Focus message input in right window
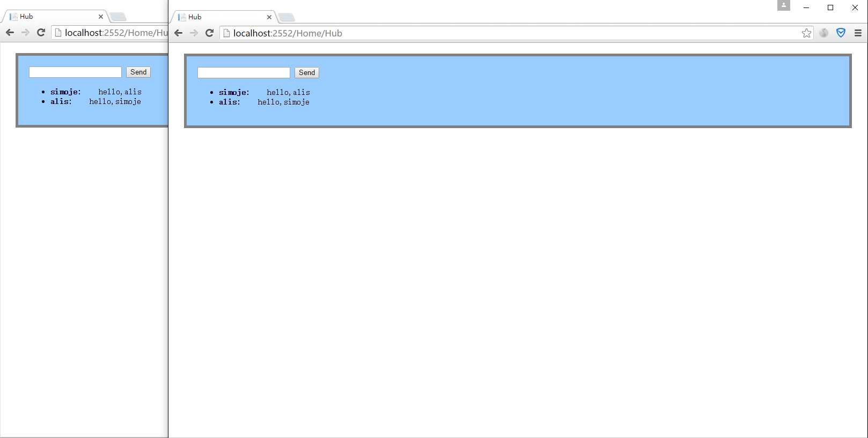The height and width of the screenshot is (438, 868). pos(244,73)
